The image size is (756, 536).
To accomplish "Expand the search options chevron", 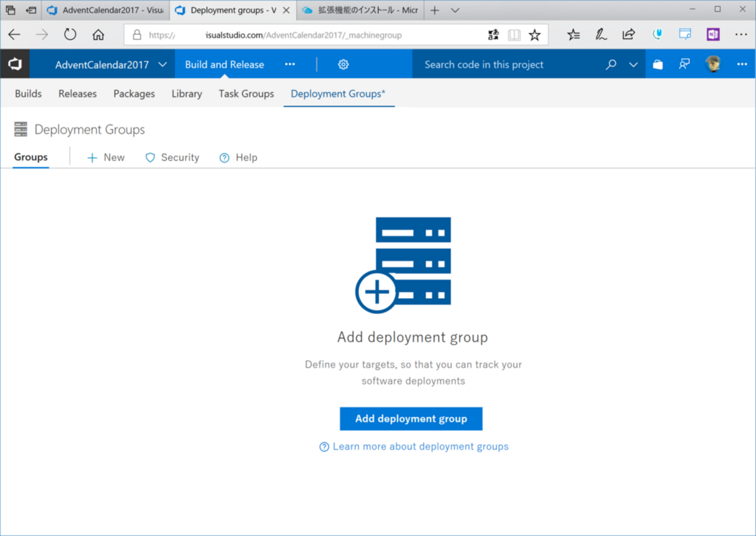I will pos(633,65).
